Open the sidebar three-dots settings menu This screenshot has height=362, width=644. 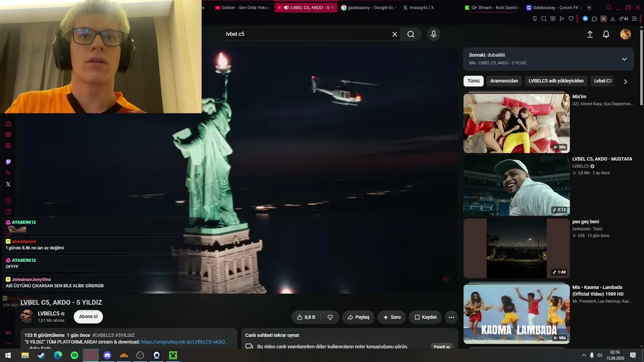click(8, 344)
